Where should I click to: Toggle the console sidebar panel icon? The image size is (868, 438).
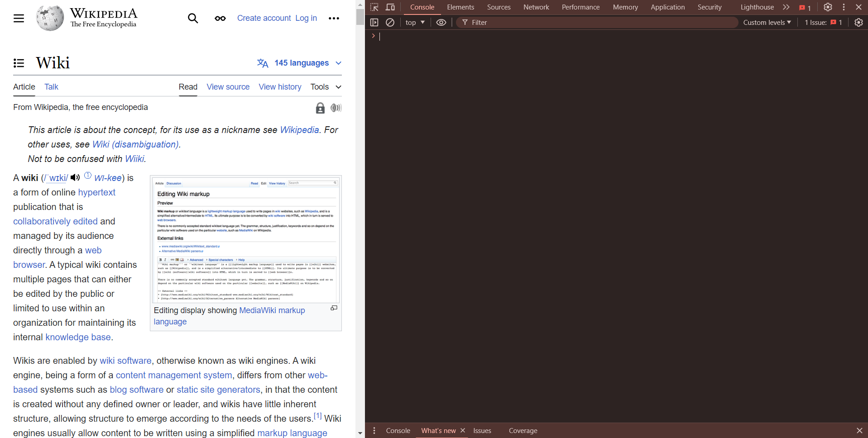tap(374, 22)
